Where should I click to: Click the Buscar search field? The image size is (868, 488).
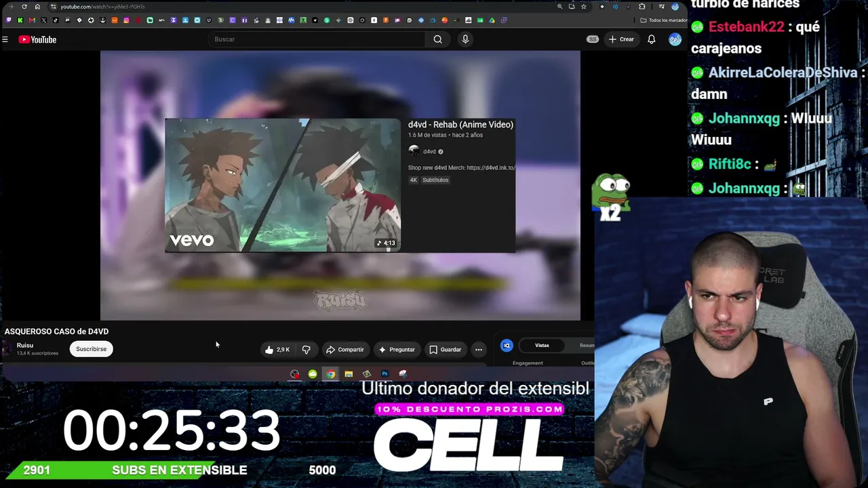317,39
